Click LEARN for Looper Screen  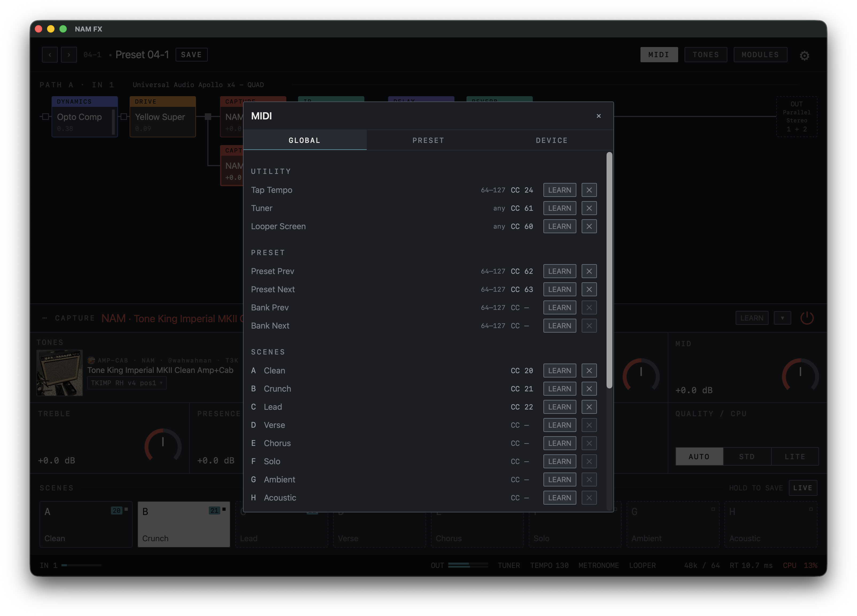(560, 226)
